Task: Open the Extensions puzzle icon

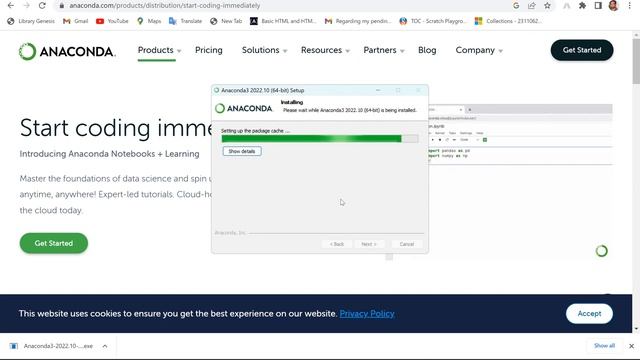Action: coord(582,6)
